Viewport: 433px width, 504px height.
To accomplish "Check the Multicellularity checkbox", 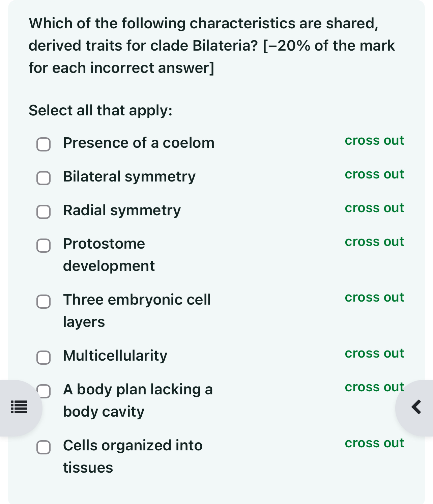I will 43,358.
